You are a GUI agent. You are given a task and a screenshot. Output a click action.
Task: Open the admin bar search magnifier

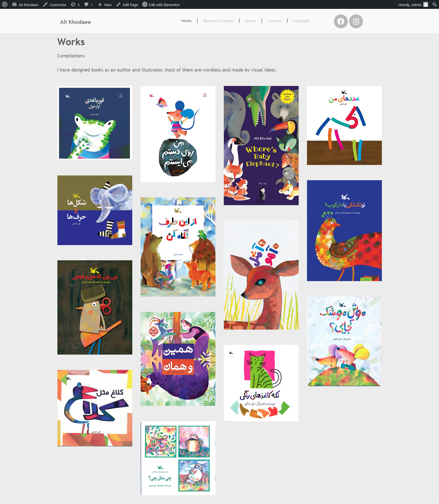pyautogui.click(x=434, y=4)
